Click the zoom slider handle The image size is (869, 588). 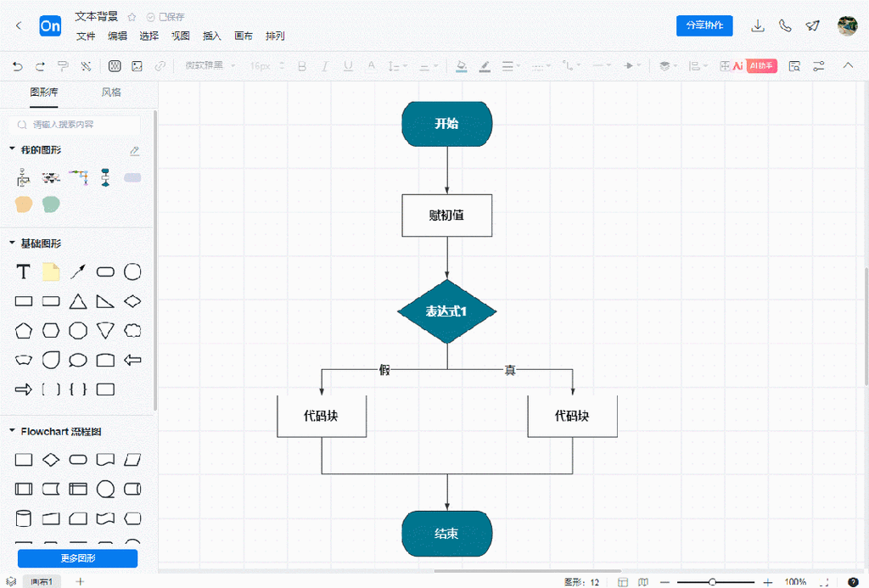pos(712,582)
